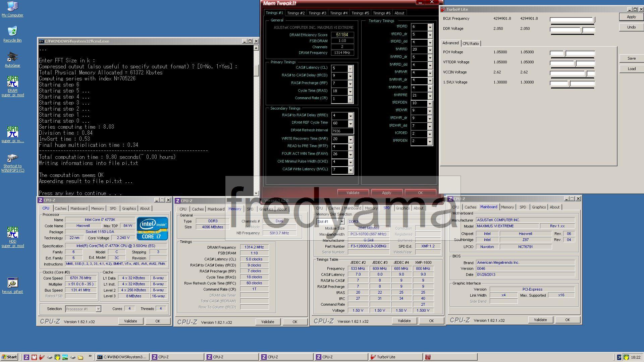Click the landscape picture quick launch icon
The width and height of the screenshot is (644, 362).
pos(65,357)
